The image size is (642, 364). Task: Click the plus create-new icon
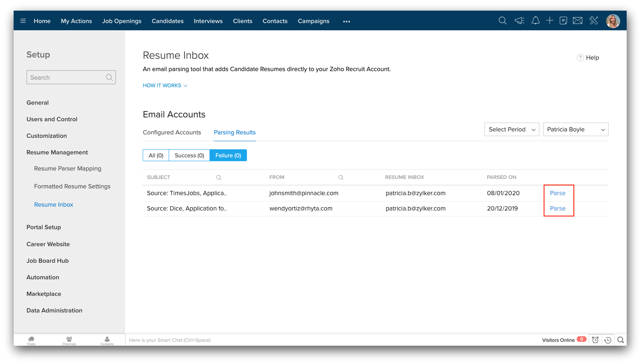pos(550,20)
